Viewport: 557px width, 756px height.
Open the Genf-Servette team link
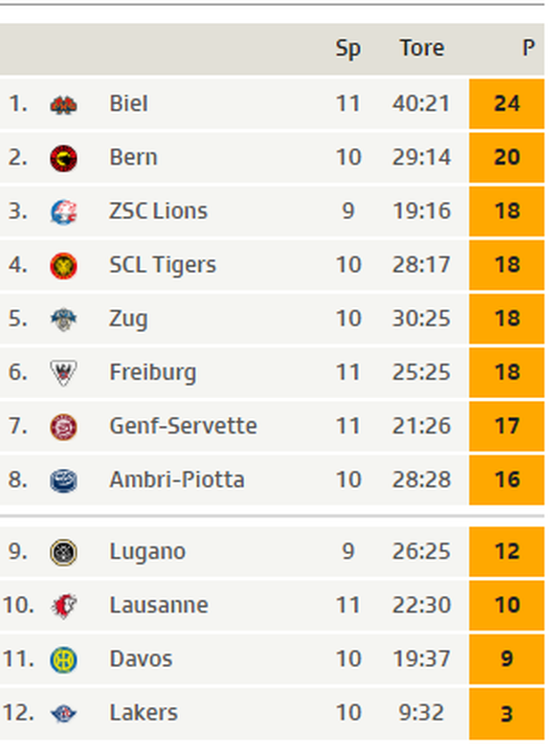183,426
